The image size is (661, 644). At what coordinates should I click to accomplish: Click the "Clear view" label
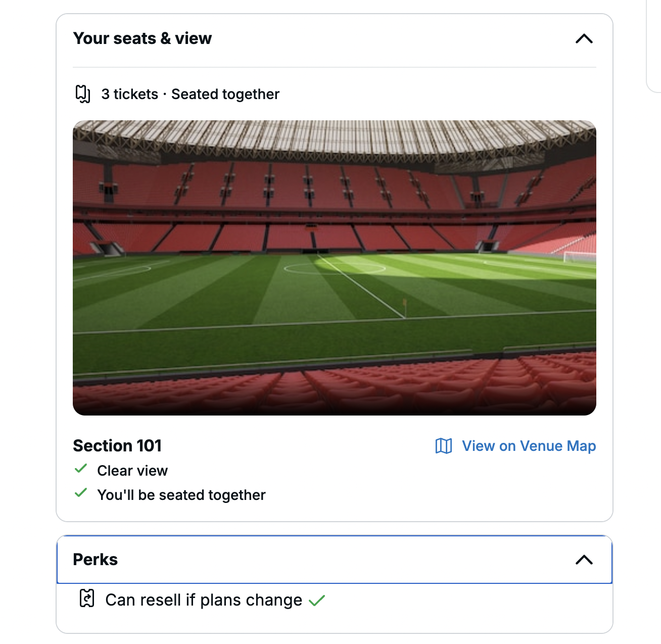(132, 471)
